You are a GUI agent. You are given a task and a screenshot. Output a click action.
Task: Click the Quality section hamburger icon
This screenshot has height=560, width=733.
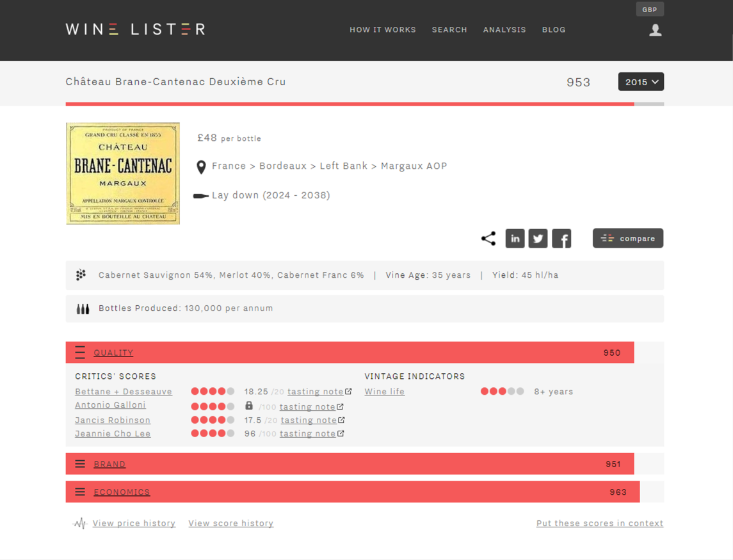80,353
